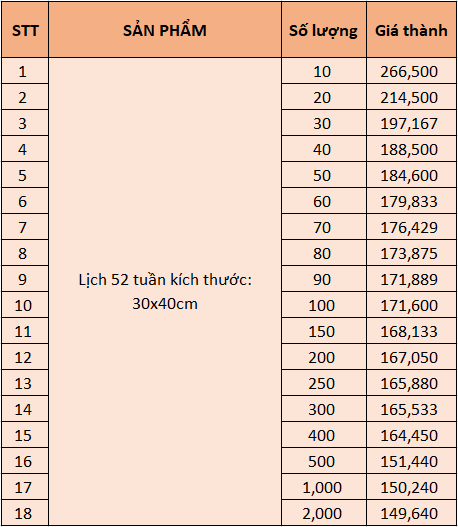The image size is (458, 527).
Task: Click the SẢN PHẨM column header
Action: (165, 30)
